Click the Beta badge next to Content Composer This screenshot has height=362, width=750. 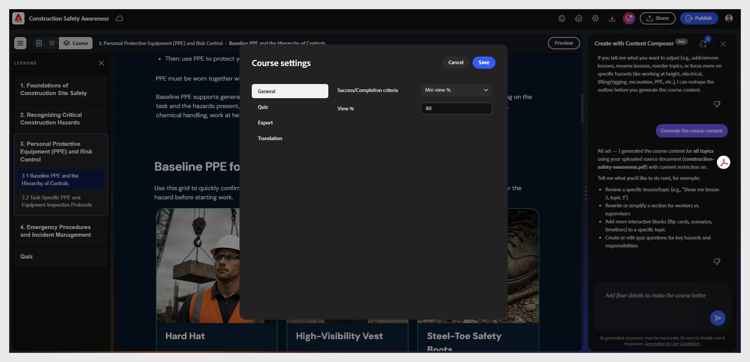click(x=681, y=42)
